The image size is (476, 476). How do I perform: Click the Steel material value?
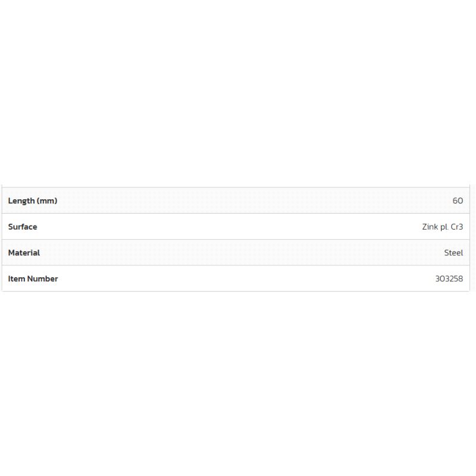(x=453, y=253)
